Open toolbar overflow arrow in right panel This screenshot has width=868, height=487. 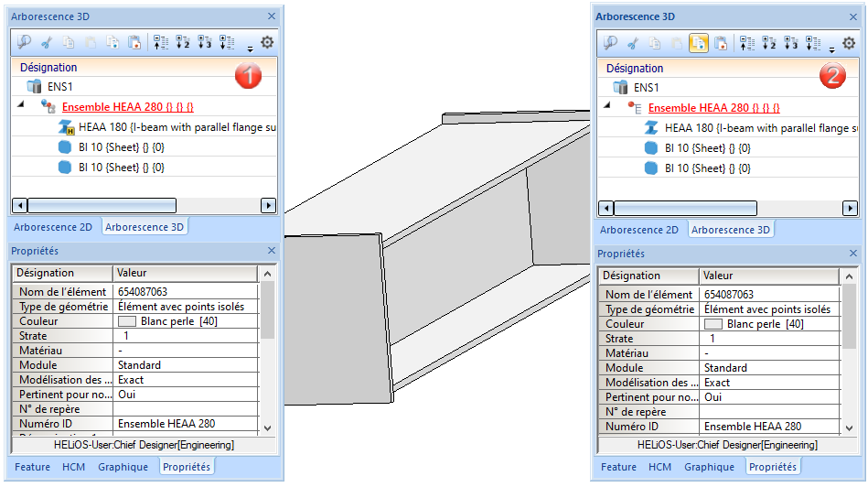(832, 49)
